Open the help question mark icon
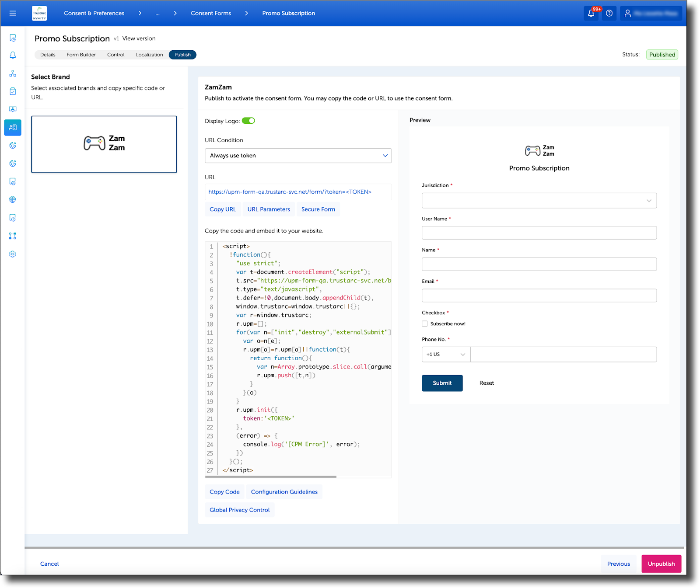Viewport: 700px width, 588px height. click(x=609, y=13)
